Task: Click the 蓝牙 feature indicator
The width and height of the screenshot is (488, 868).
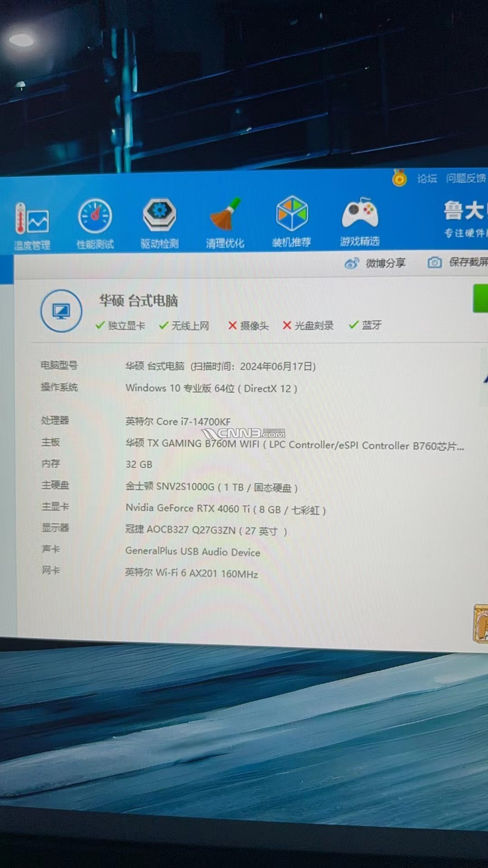Action: pyautogui.click(x=366, y=325)
